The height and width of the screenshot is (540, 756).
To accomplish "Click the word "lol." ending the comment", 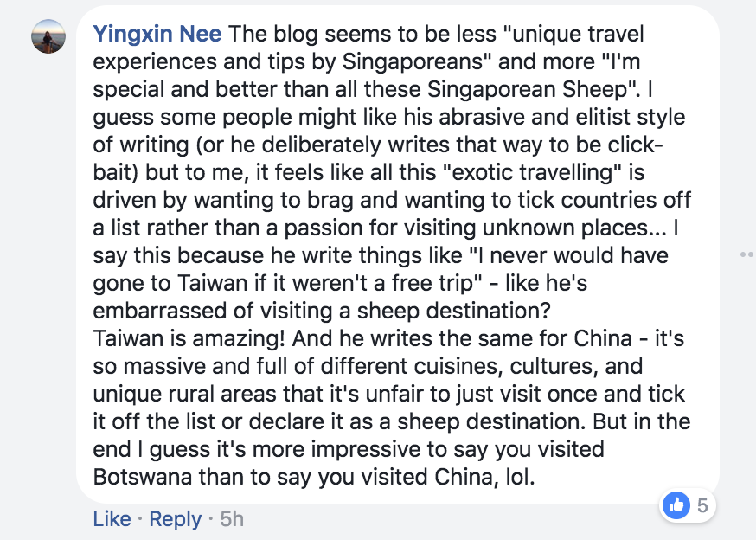I will tap(521, 477).
